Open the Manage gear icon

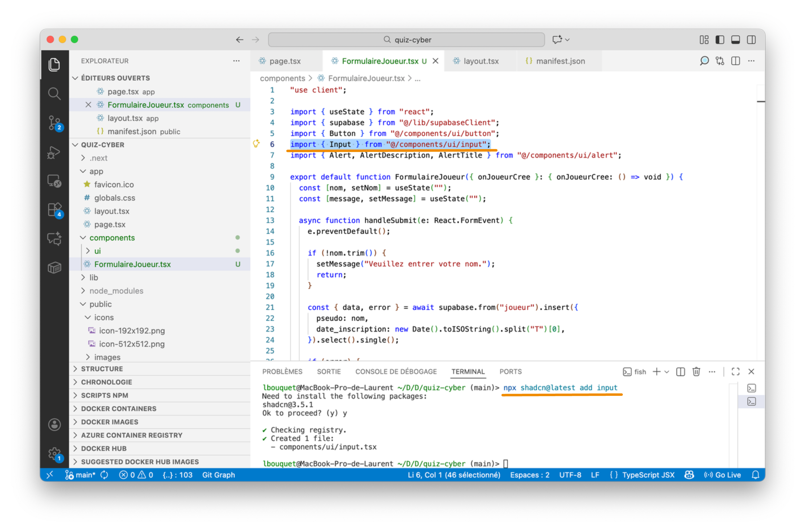tap(54, 454)
